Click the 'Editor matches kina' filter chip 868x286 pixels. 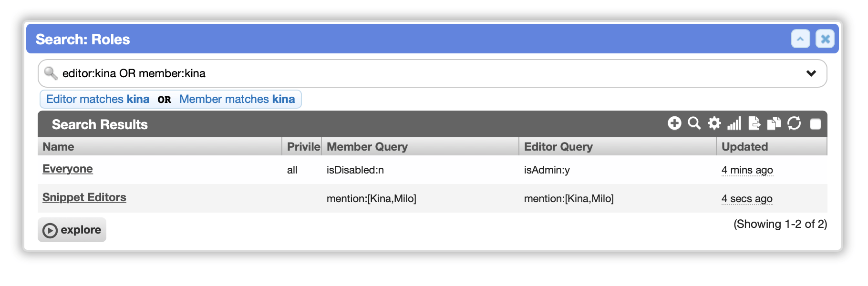pyautogui.click(x=98, y=99)
